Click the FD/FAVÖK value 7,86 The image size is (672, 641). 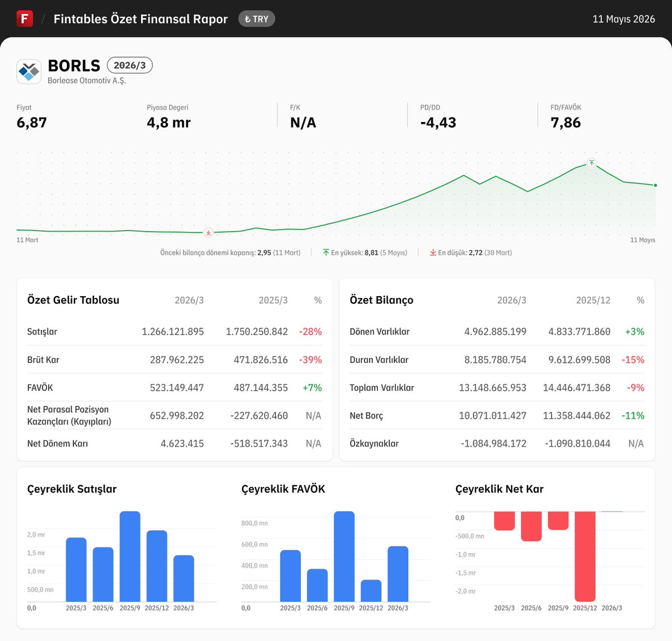[566, 123]
